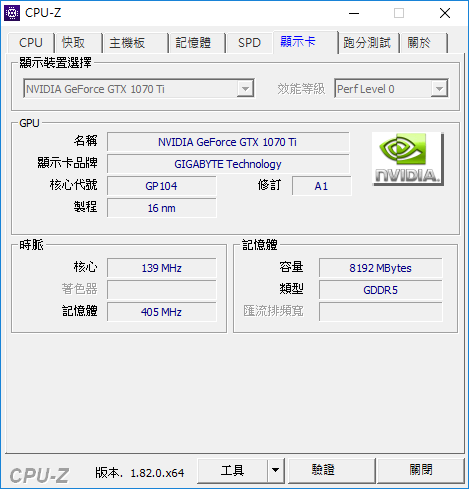This screenshot has width=469, height=489.
Task: Click the 405 MHz memory clock value
Action: [162, 312]
